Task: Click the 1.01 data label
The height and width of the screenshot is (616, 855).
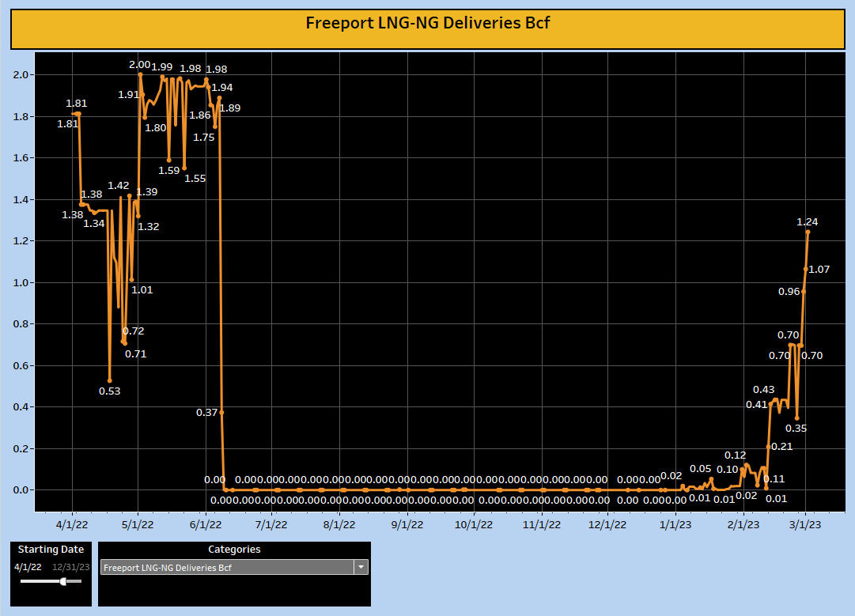Action: pos(142,290)
